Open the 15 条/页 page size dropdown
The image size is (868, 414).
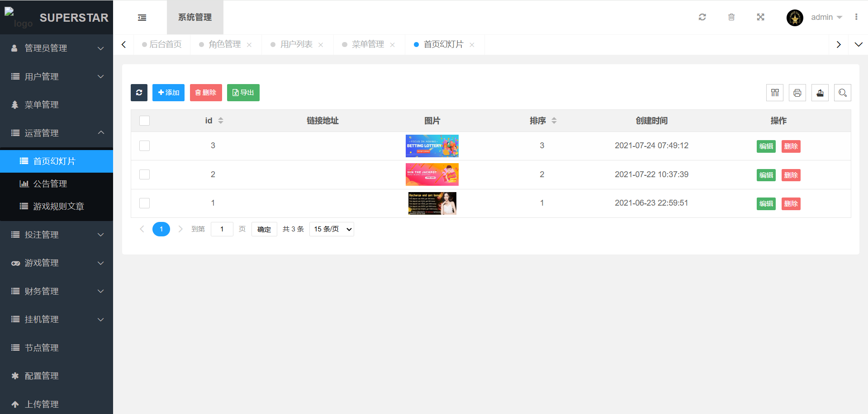tap(332, 229)
